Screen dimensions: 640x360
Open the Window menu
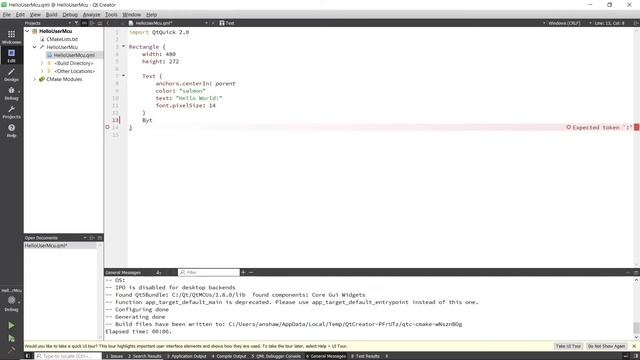[x=132, y=15]
